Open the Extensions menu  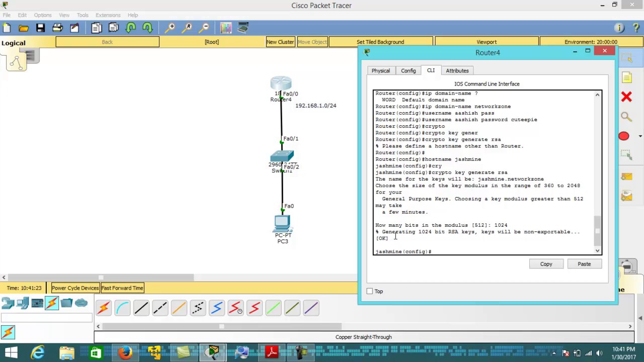tap(108, 15)
